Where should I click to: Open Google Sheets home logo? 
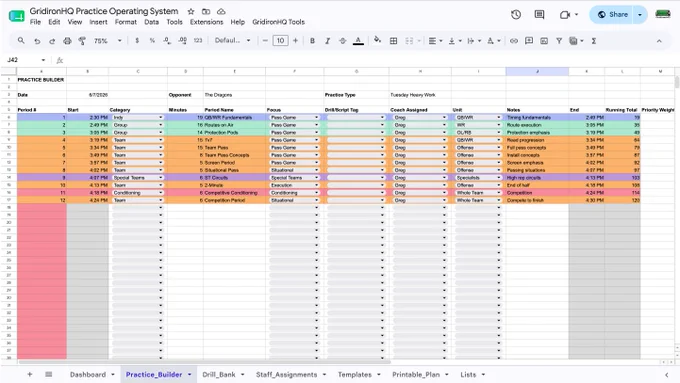tap(16, 16)
